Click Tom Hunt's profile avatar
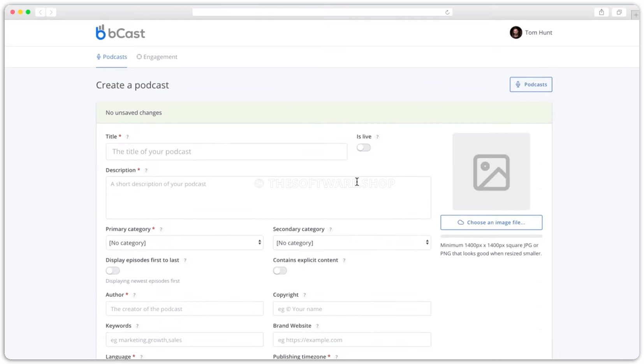The height and width of the screenshot is (364, 644). tap(516, 33)
